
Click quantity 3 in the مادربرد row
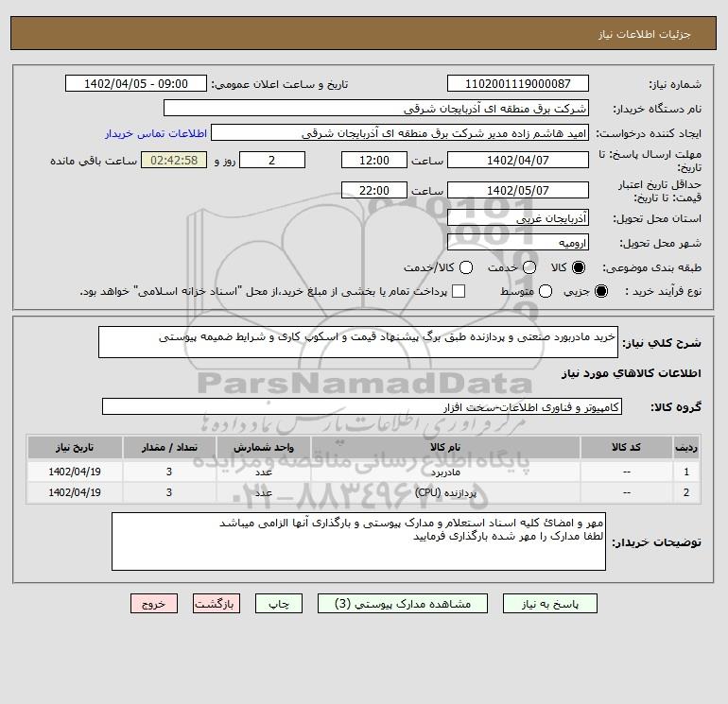coord(169,472)
